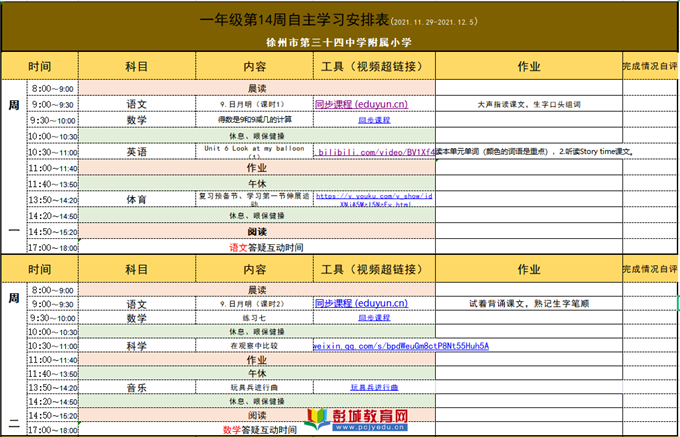Select the 数学 subject cell in the 练习七 row
Image resolution: width=680 pixels, height=437 pixels.
click(x=137, y=318)
